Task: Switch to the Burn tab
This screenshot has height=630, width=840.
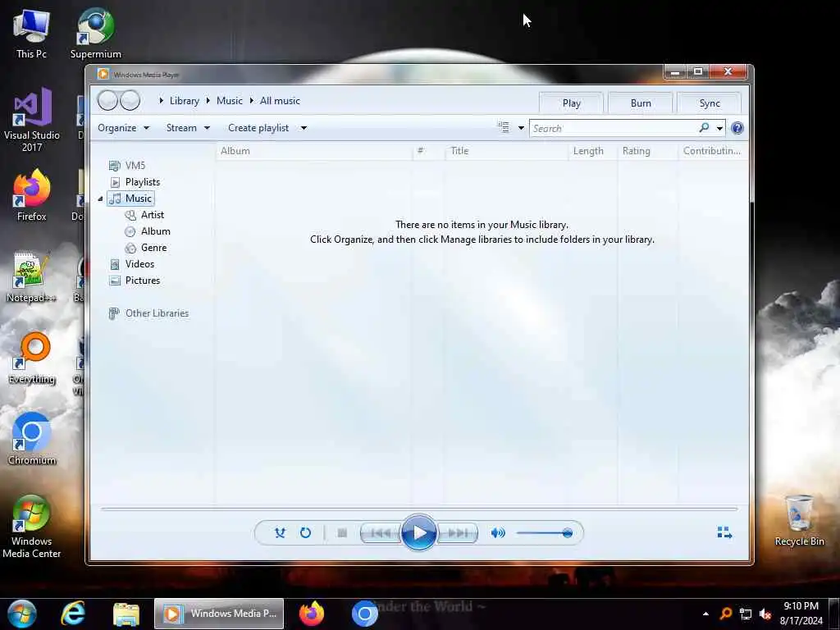Action: point(640,103)
